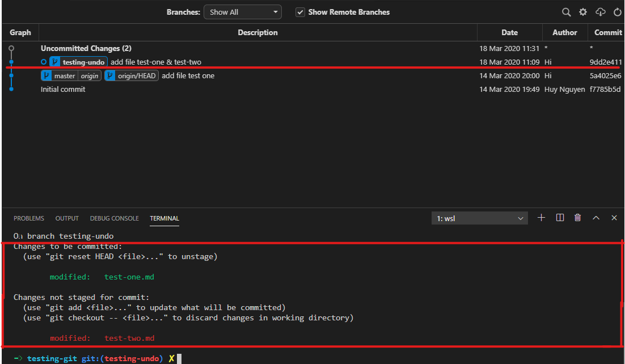Close the terminal panel
This screenshot has width=625, height=364.
pyautogui.click(x=614, y=218)
